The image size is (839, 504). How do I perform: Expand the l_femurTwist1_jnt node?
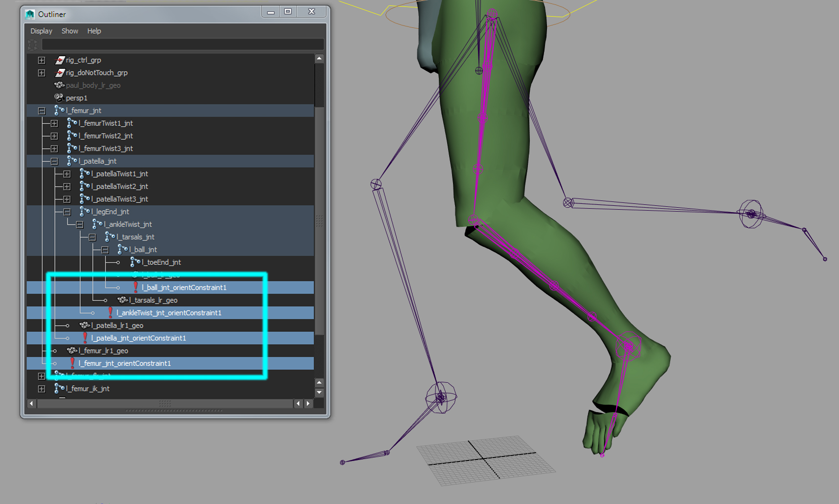[54, 124]
